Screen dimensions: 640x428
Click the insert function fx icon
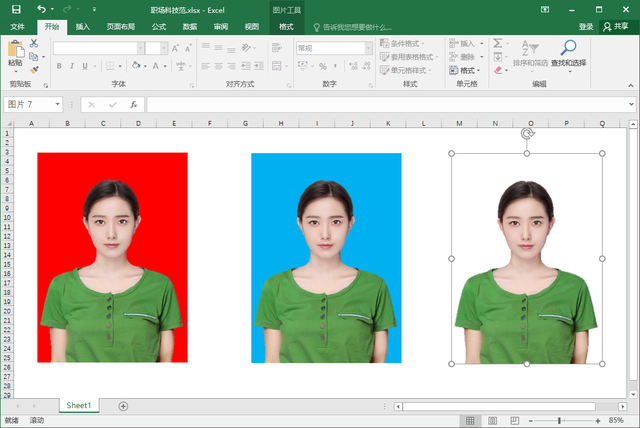(x=134, y=104)
